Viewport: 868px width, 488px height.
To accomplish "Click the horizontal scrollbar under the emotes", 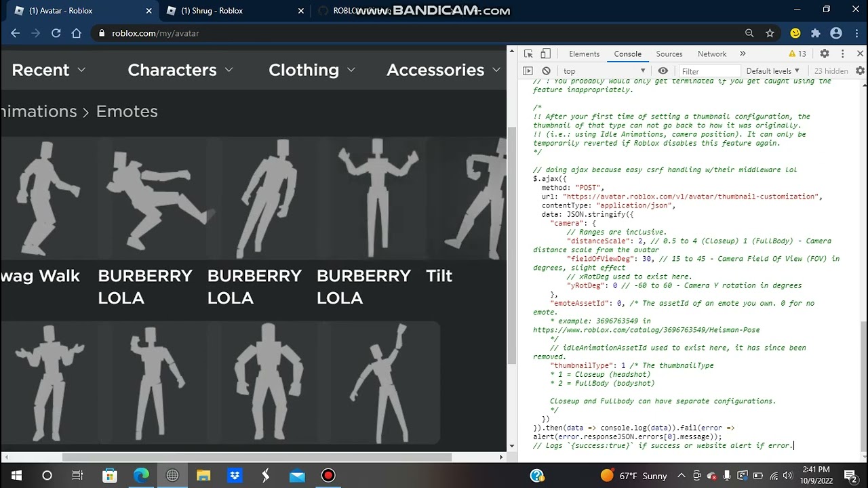I will tap(257, 457).
